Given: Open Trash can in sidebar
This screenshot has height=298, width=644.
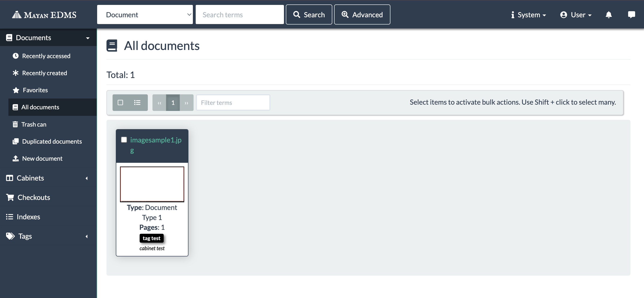Looking at the screenshot, I should [33, 124].
